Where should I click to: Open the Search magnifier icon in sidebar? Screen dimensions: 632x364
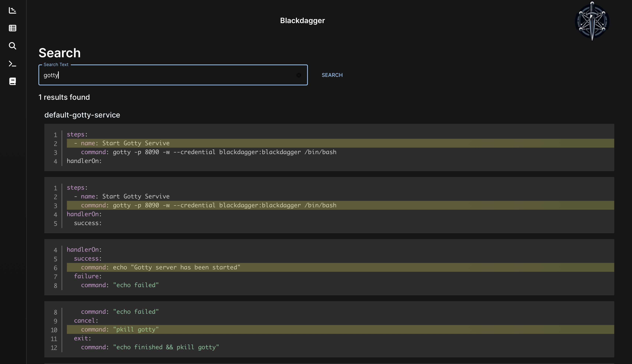tap(13, 46)
